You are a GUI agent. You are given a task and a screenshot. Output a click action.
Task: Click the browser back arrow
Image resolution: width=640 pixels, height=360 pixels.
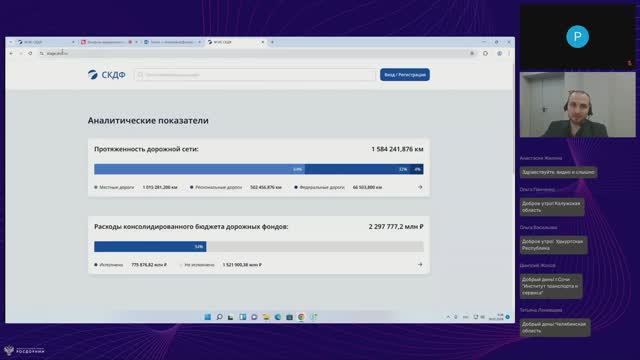[x=11, y=53]
